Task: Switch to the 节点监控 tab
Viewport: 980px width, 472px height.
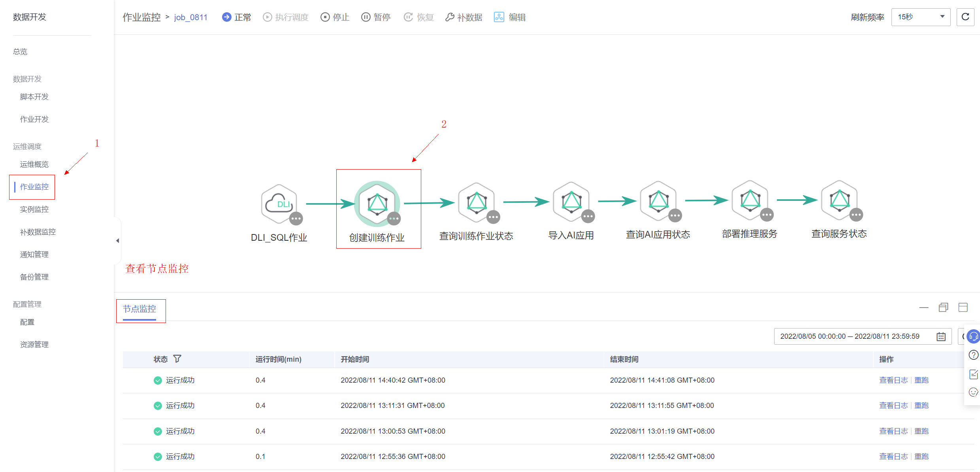Action: click(x=139, y=309)
